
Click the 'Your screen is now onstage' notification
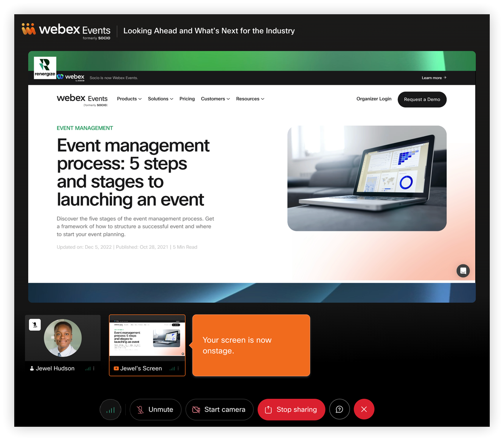(251, 345)
